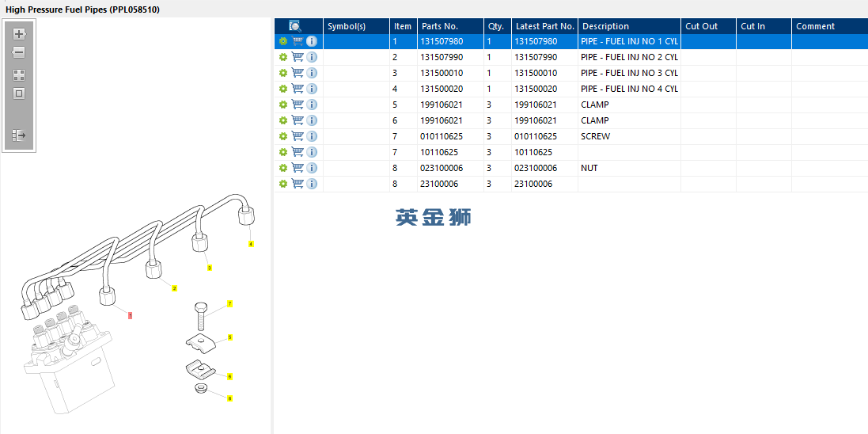This screenshot has width=868, height=434.
Task: Sort by Item column header
Action: (x=404, y=26)
